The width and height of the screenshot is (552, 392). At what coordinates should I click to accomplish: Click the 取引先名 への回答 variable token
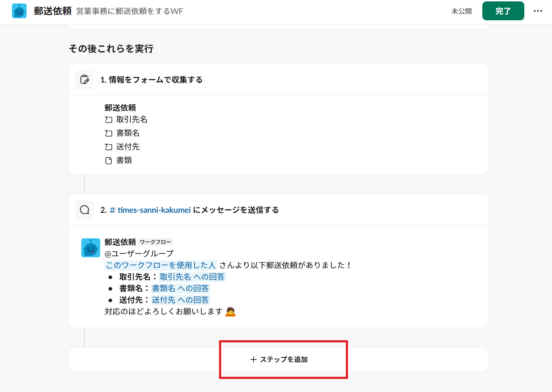coord(192,277)
